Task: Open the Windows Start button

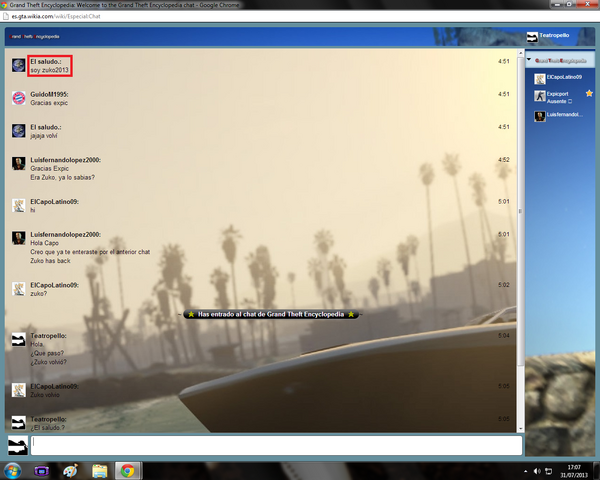Action: click(x=13, y=471)
